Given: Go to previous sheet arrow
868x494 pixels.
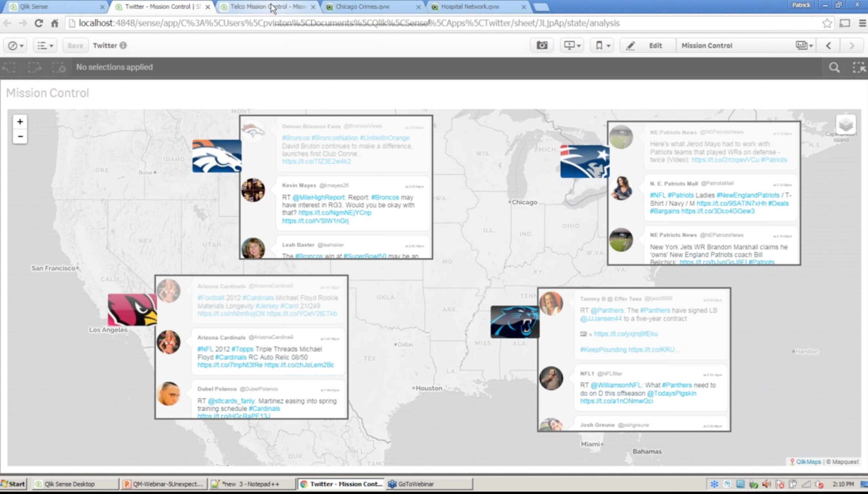Looking at the screenshot, I should [x=828, y=46].
